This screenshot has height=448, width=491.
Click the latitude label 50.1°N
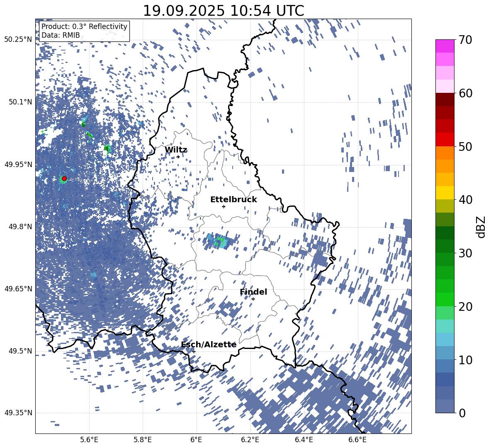(20, 102)
